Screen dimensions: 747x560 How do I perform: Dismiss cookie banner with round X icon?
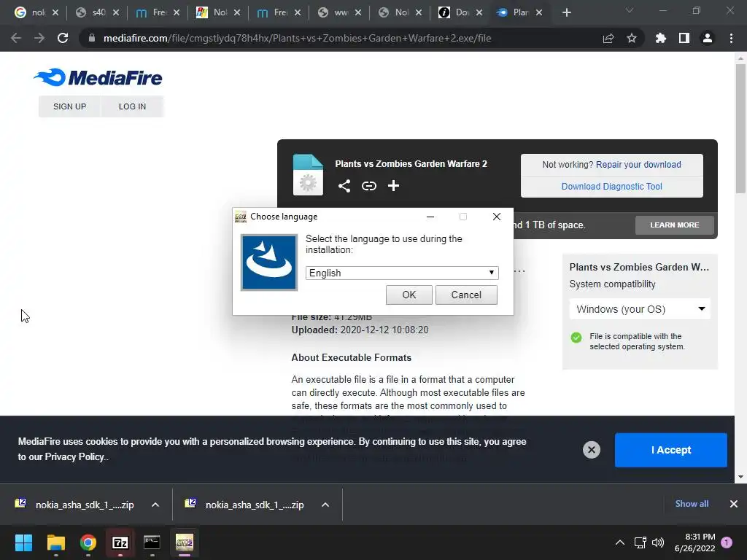(x=591, y=449)
